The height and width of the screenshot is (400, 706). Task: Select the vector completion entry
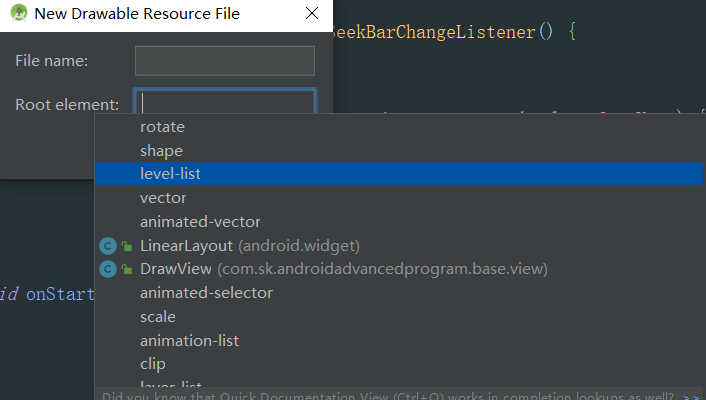pos(163,198)
